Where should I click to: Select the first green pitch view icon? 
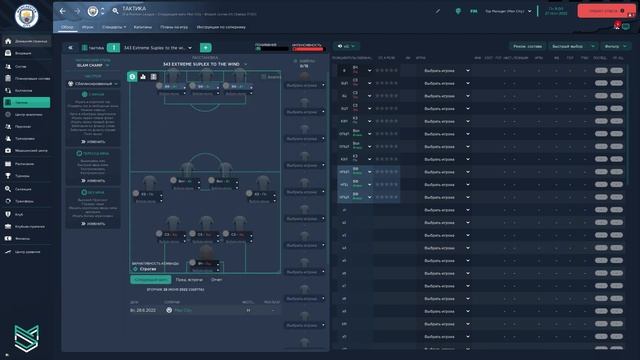coord(132,76)
